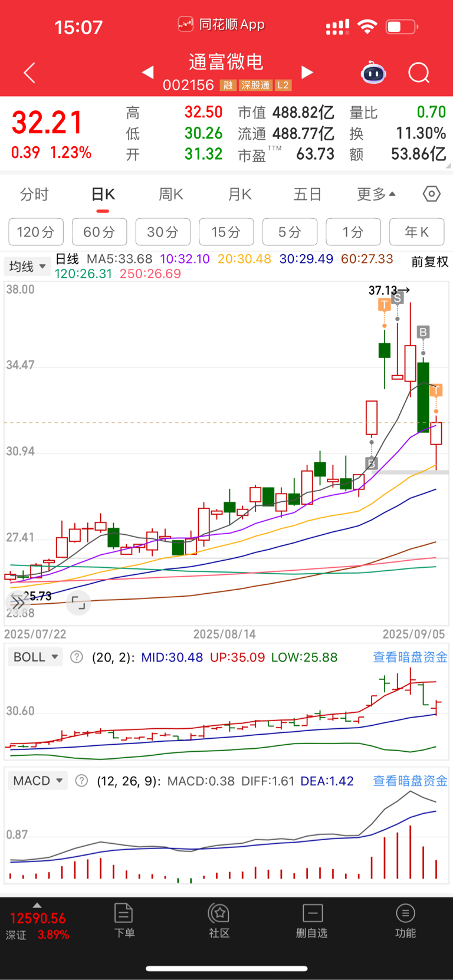The height and width of the screenshot is (980, 453).
Task: Tap the current price 32.21
Action: (47, 123)
